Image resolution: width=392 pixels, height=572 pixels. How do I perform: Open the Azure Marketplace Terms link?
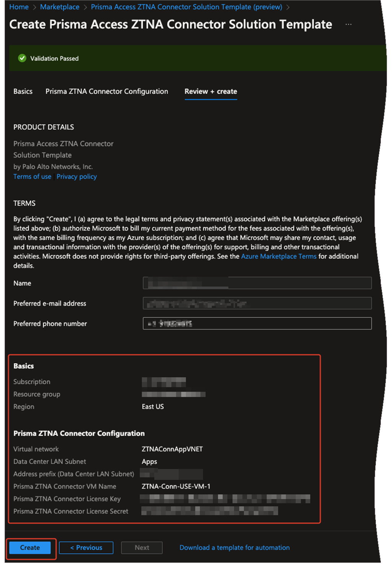pos(279,256)
